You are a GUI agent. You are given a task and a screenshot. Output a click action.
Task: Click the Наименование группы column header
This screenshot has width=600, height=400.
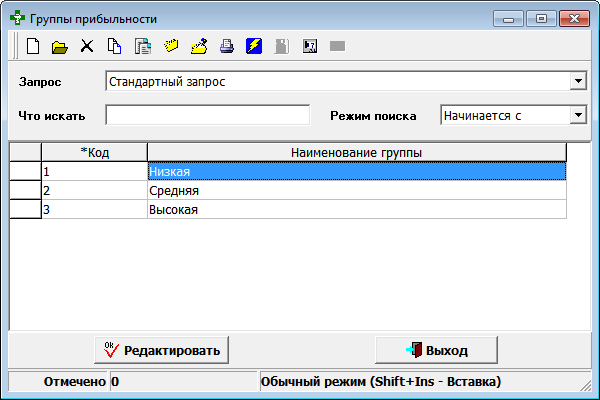pyautogui.click(x=357, y=152)
